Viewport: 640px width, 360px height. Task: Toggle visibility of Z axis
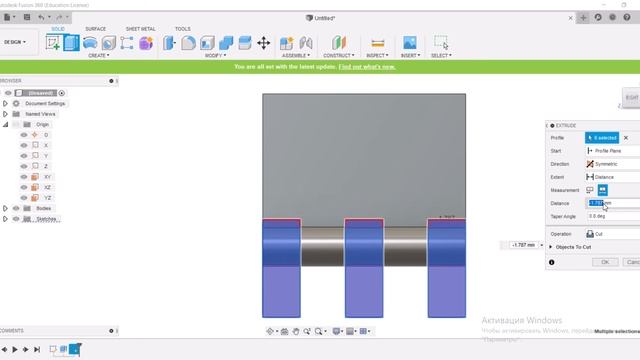(x=24, y=166)
